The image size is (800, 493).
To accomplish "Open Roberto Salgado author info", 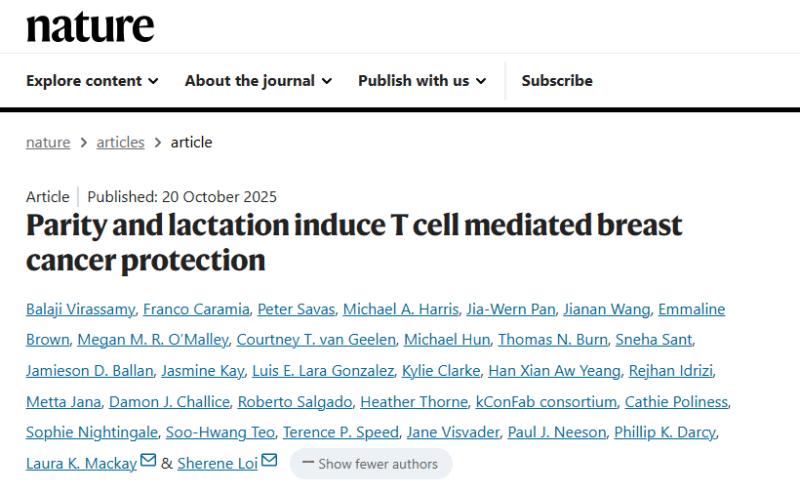I will (294, 402).
